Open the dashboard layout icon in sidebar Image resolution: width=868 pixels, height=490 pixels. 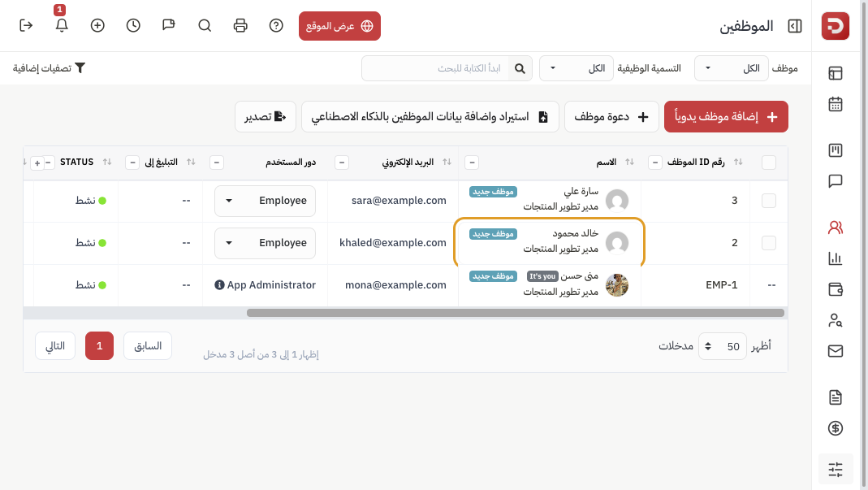click(836, 73)
